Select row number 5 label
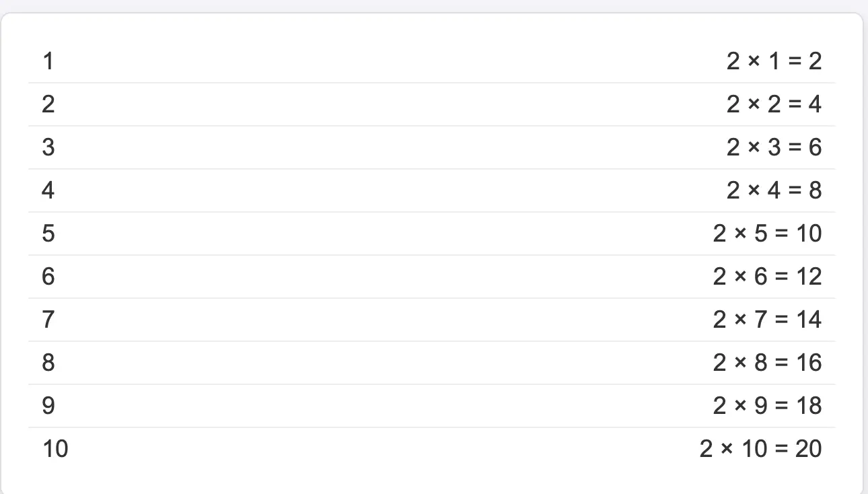Viewport: 868px width, 494px height. [48, 234]
